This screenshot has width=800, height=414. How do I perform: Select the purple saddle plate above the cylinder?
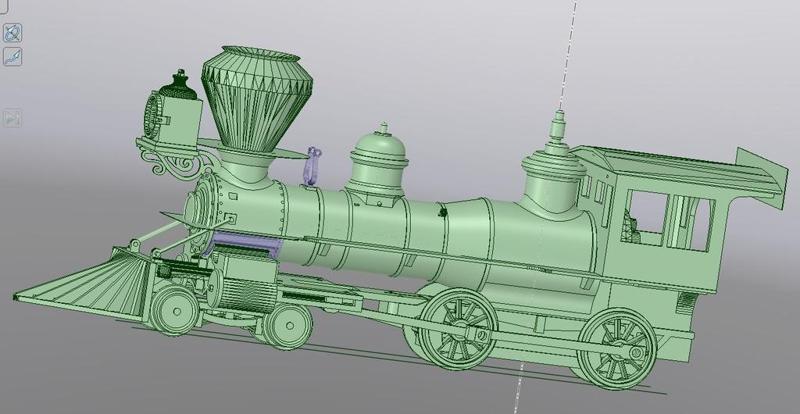pos(244,241)
